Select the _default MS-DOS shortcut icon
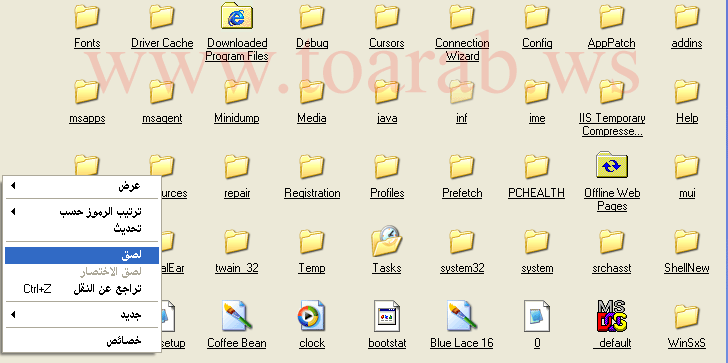Image resolution: width=728 pixels, height=363 pixels. (x=612, y=316)
